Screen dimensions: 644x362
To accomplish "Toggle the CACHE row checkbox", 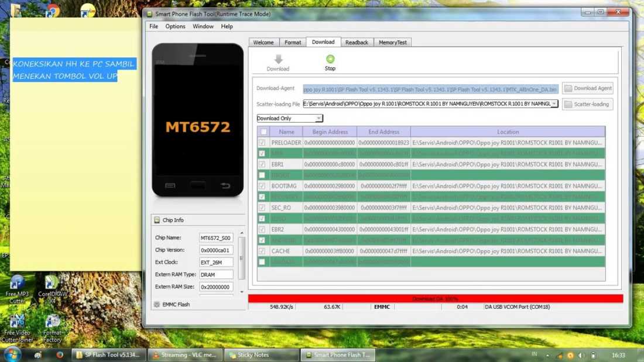I will coord(262,251).
